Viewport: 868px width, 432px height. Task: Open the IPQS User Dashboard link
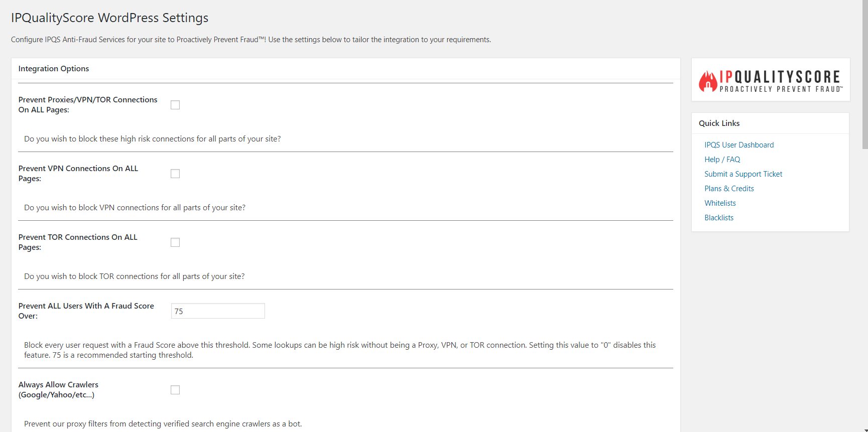739,145
